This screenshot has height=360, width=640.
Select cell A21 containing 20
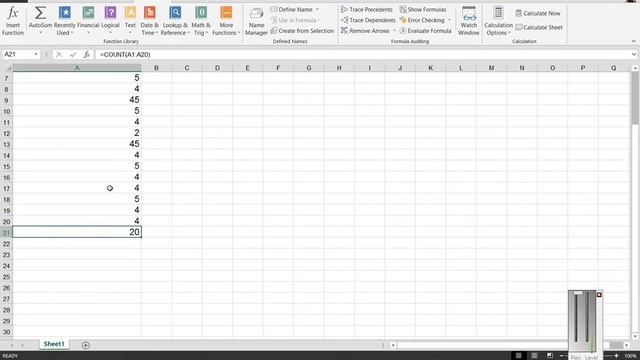[x=77, y=232]
